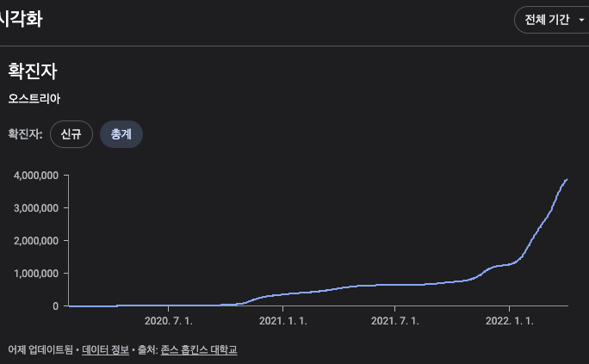Click the 2,000,000 y-axis label
This screenshot has width=589, height=364.
click(36, 241)
